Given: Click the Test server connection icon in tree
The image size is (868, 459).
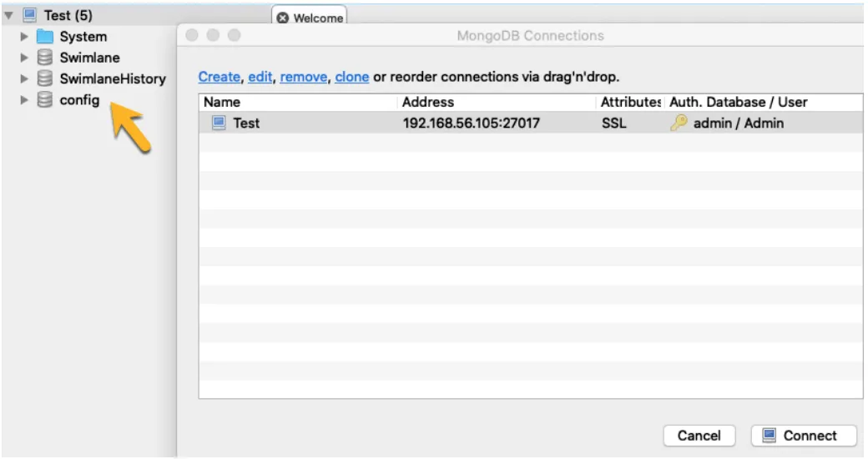Looking at the screenshot, I should pyautogui.click(x=29, y=15).
